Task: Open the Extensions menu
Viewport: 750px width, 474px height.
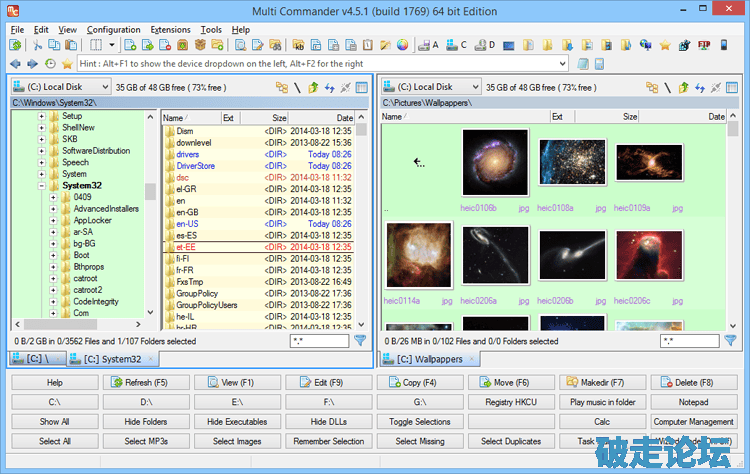Action: coord(170,30)
